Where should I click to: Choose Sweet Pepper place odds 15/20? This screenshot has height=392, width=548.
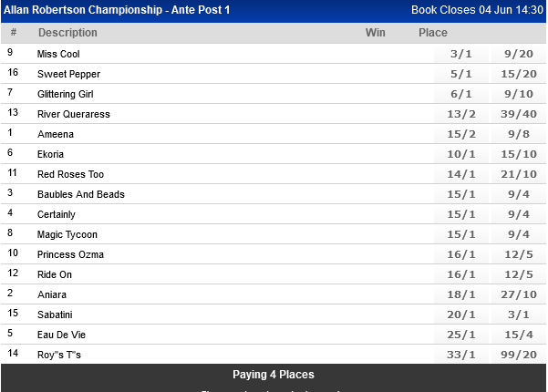(517, 74)
